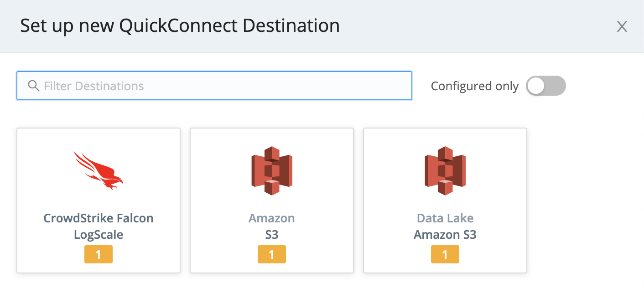The width and height of the screenshot is (644, 288).
Task: Click the CrowdStrike Falcon LogScale label text
Action: 98,226
